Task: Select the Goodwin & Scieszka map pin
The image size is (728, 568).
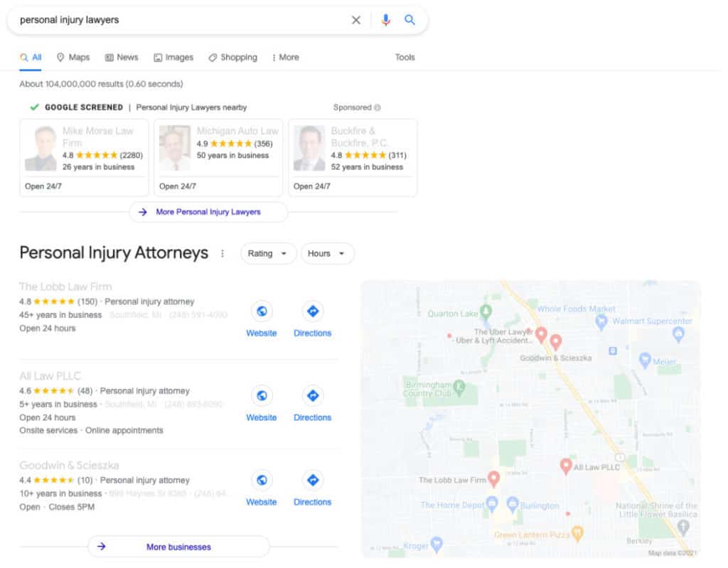Action: [556, 342]
